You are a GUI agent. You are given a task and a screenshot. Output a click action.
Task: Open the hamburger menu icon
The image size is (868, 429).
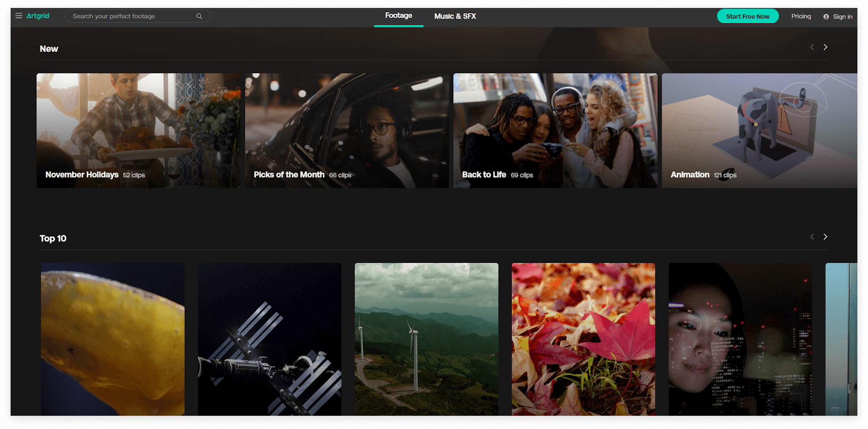click(19, 16)
